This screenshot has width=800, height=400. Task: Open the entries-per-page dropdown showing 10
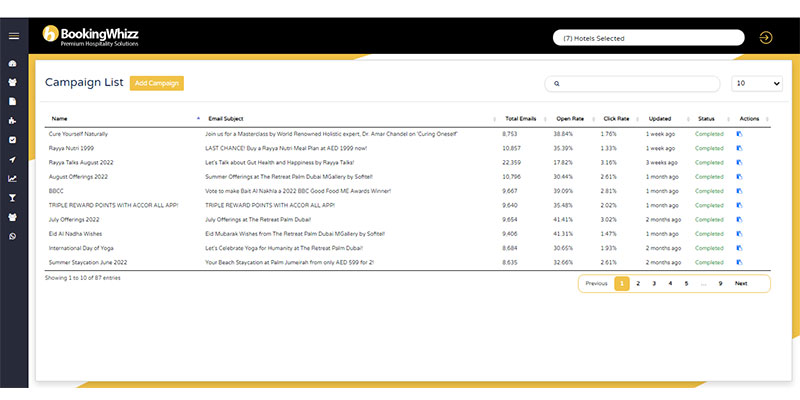click(x=756, y=84)
